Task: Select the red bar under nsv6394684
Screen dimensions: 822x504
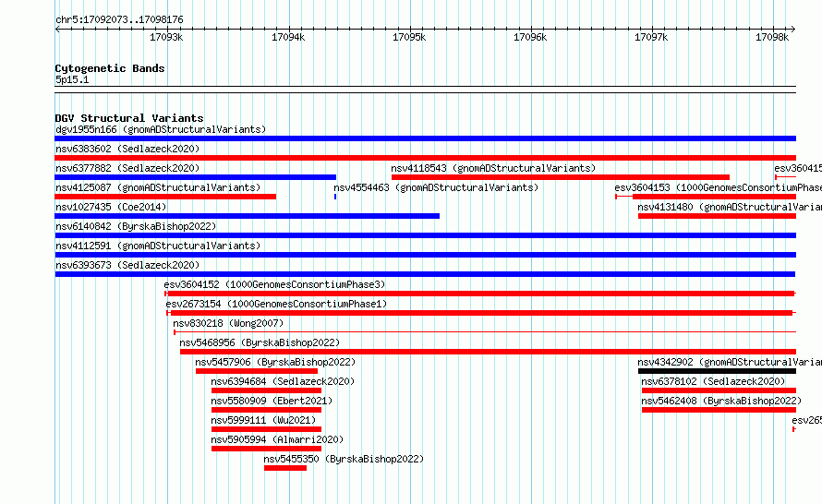Action: pyautogui.click(x=266, y=390)
